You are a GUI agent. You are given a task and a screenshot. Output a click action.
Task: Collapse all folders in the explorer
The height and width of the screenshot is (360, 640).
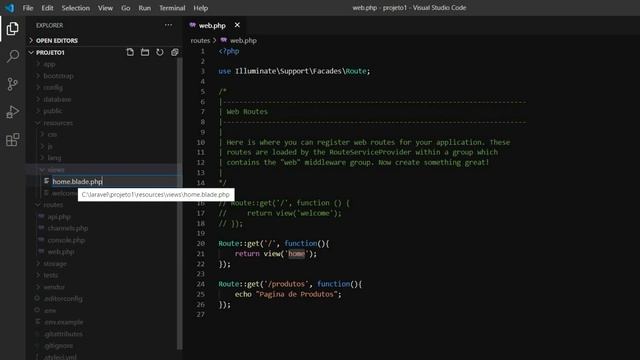coord(175,52)
